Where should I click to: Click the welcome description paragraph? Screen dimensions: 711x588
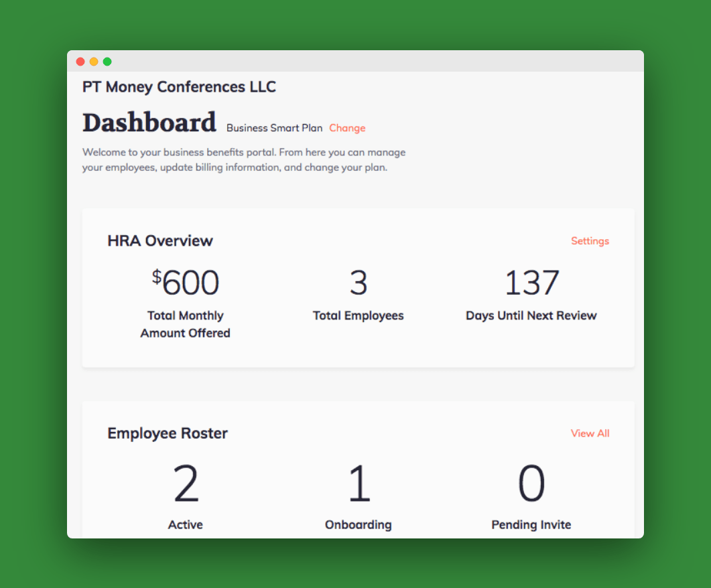pyautogui.click(x=244, y=160)
